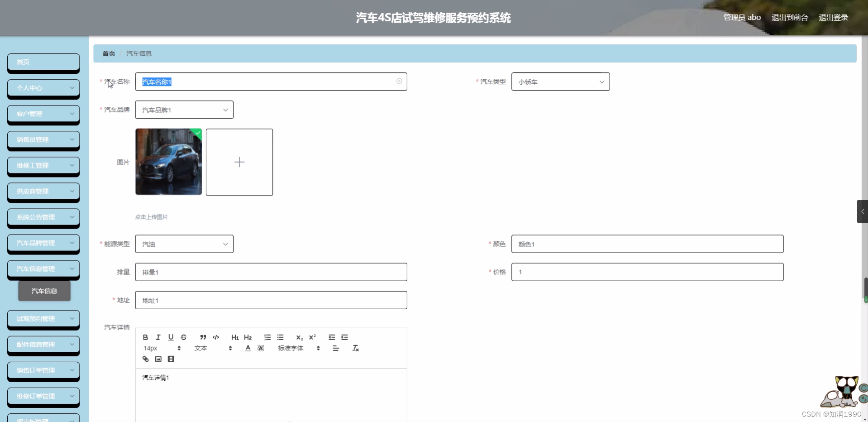Screen dimensions: 868x422
Task: Apply Heading 1 formatting
Action: click(x=235, y=337)
